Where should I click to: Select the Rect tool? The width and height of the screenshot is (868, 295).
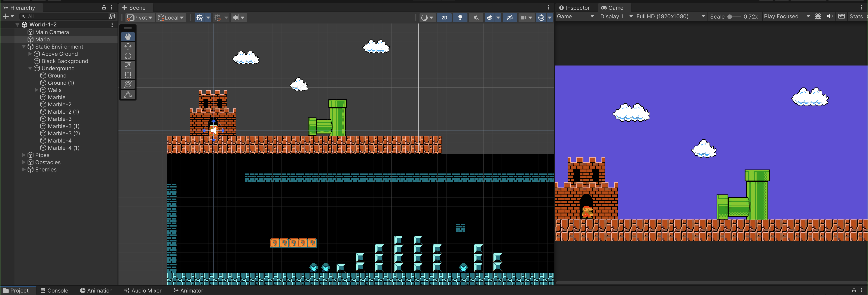point(128,74)
